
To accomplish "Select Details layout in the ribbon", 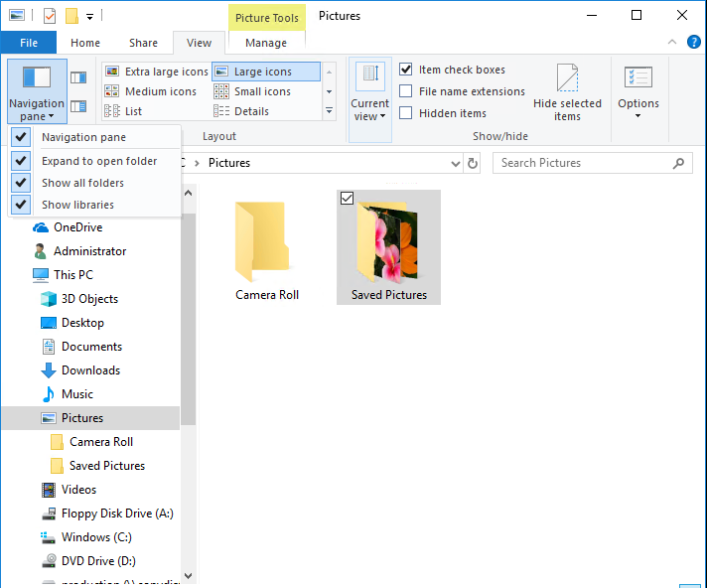I will [251, 111].
